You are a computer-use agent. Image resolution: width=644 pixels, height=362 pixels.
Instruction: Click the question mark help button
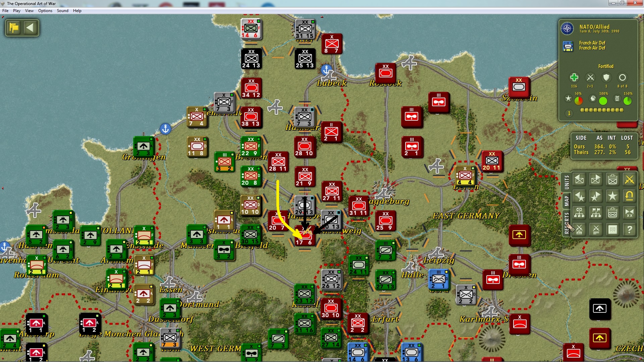point(630,230)
